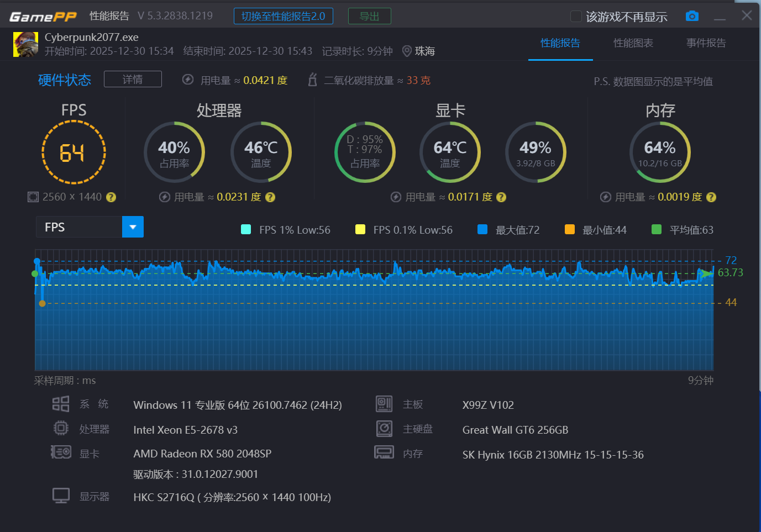The width and height of the screenshot is (761, 532).
Task: Click the help icon next to 2560 x 1440
Action: pos(111,197)
